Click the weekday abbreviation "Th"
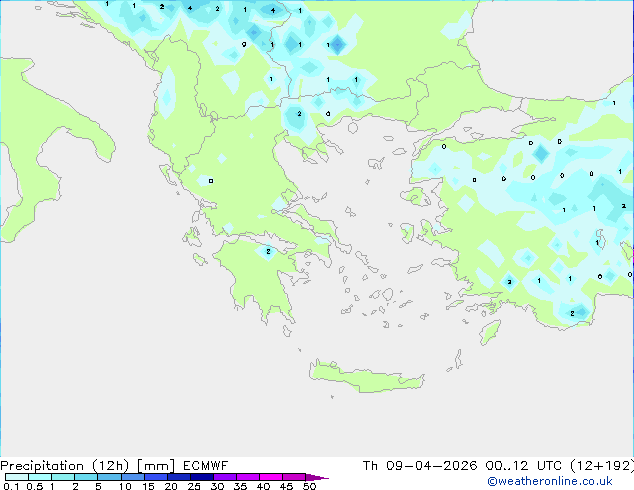This screenshot has width=634, height=490. (x=370, y=466)
